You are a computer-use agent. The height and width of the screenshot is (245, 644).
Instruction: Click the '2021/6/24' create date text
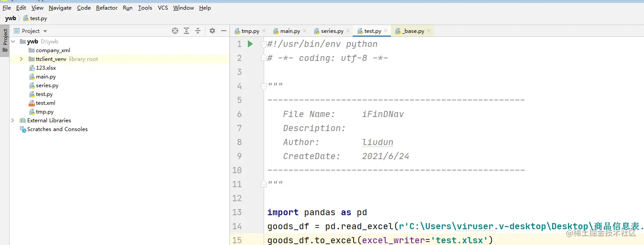click(386, 156)
